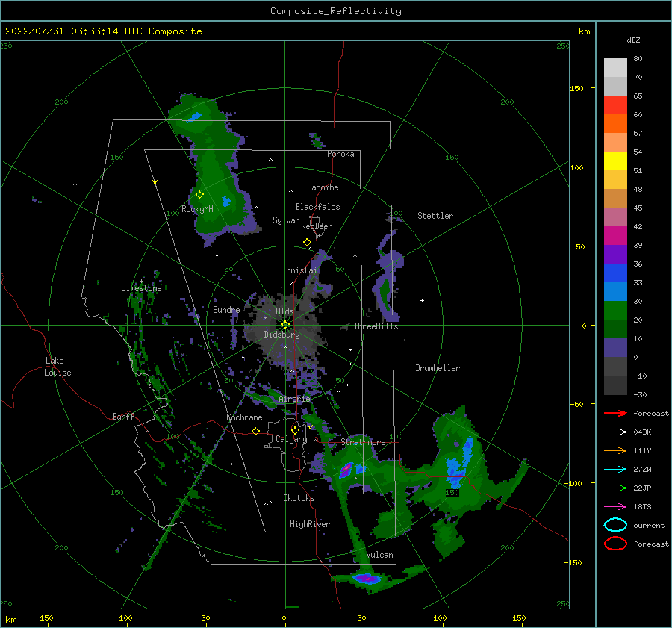Click the 80 dBZ light gray swatch
The width and height of the screenshot is (672, 628).
tap(615, 68)
